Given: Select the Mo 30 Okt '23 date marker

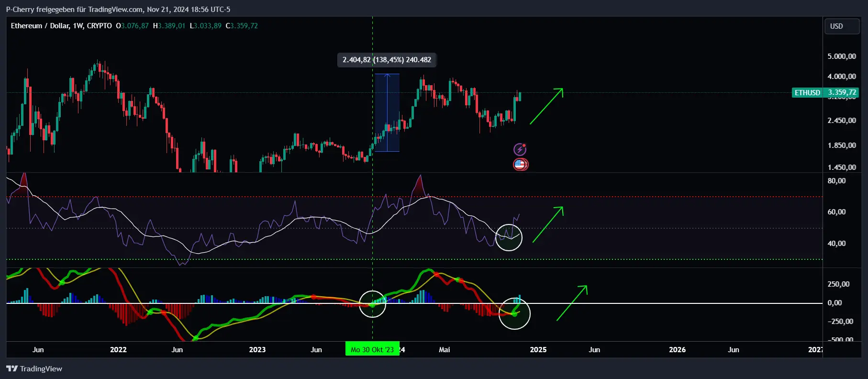Looking at the screenshot, I should (372, 349).
